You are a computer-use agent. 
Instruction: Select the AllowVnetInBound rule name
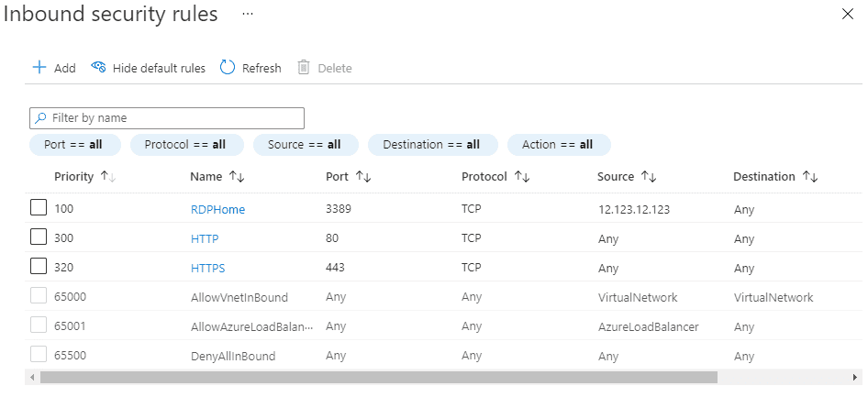239,297
